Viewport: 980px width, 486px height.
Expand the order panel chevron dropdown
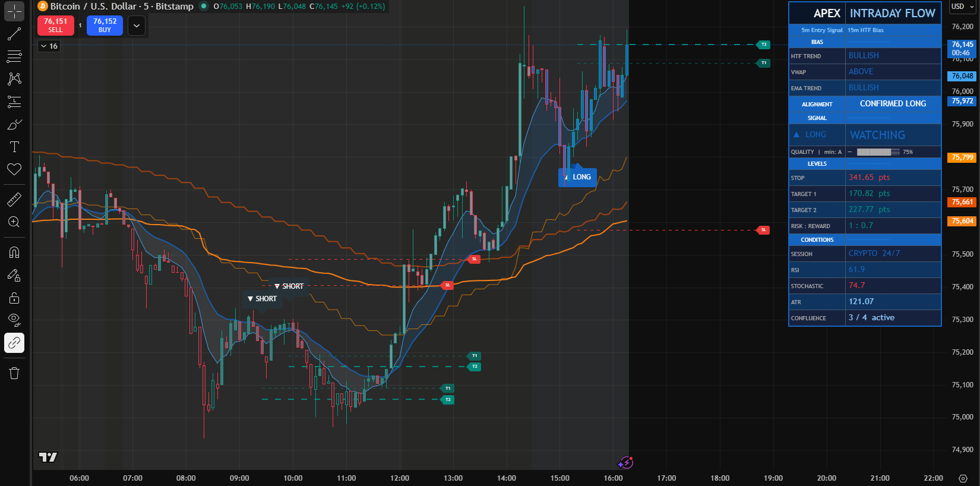(x=137, y=26)
